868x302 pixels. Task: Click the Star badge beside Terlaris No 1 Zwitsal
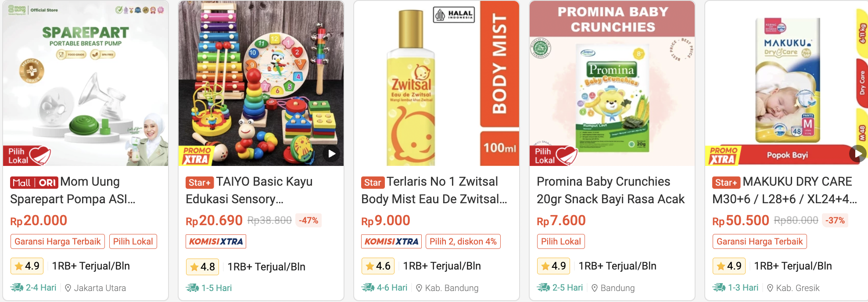[373, 183]
